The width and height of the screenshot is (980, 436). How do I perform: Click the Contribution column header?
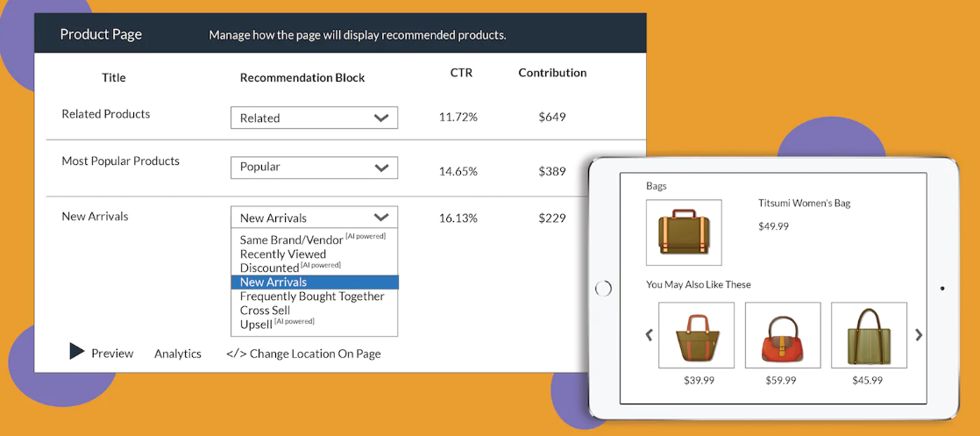pyautogui.click(x=552, y=73)
